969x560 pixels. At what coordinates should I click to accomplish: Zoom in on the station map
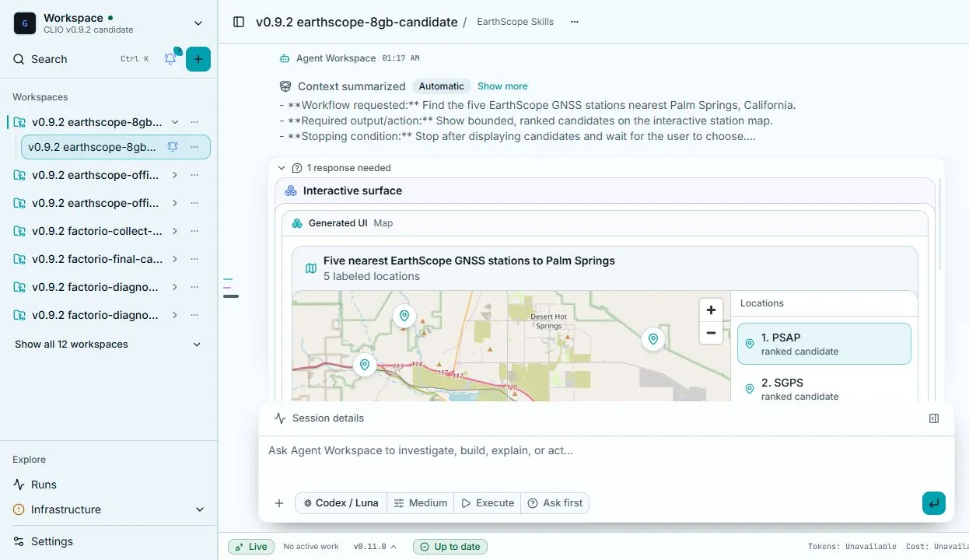tap(711, 310)
